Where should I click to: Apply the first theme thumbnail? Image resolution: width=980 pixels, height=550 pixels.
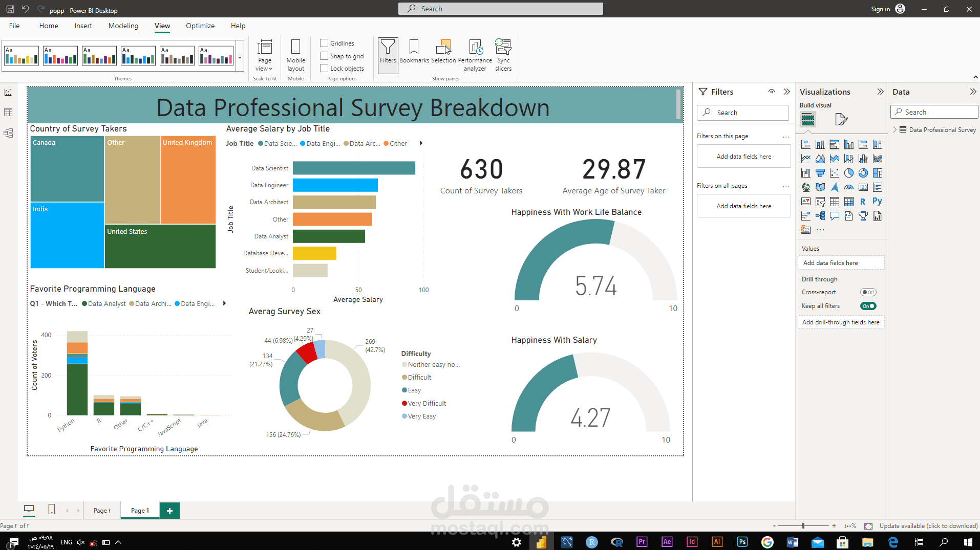pos(21,55)
